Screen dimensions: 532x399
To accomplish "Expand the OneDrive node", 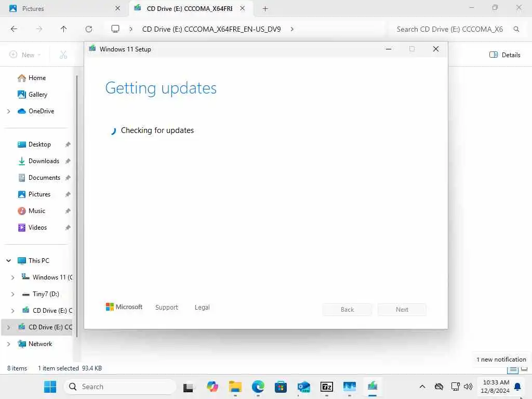I will click(8, 111).
